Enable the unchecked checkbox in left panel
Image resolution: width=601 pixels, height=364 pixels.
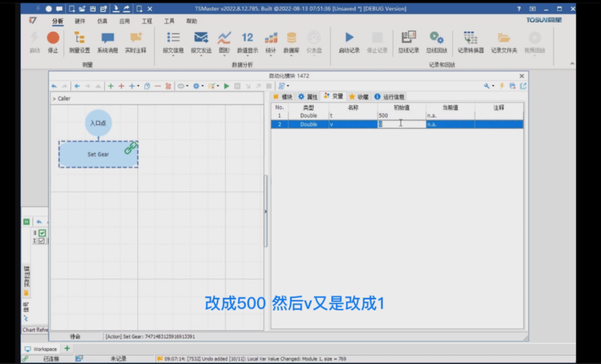(41, 240)
